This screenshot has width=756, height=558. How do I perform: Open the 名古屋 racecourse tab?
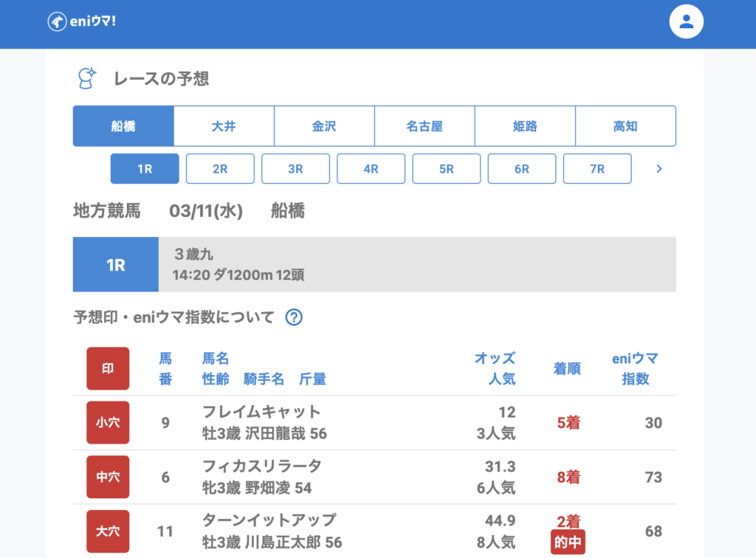coord(425,126)
